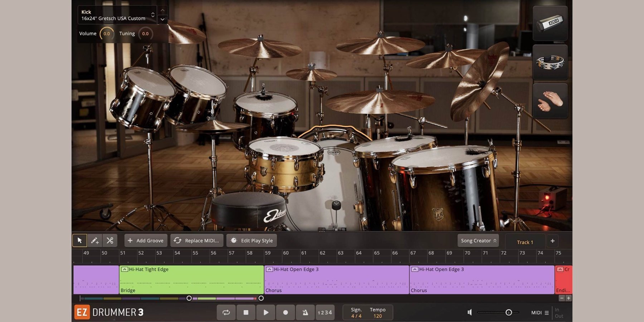This screenshot has height=322, width=644.
Task: Collapse the Hi-Hat Tight Edge block
Action: [x=125, y=269]
